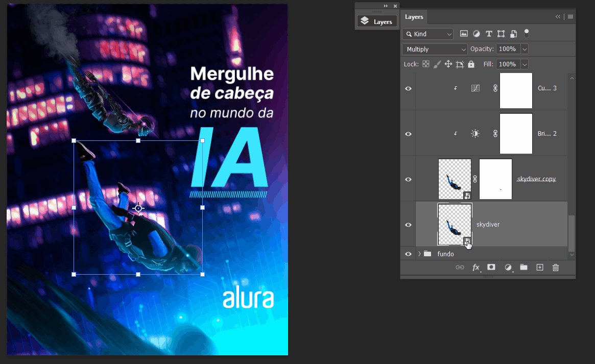This screenshot has width=595, height=364.
Task: Click the Brightness 2 layer mask thumbnail
Action: [516, 133]
